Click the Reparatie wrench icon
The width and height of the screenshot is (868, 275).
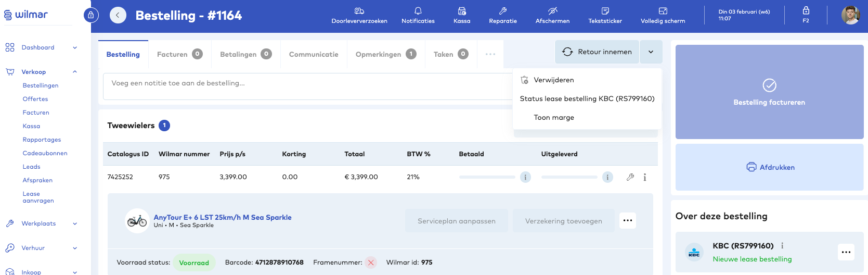point(502,16)
